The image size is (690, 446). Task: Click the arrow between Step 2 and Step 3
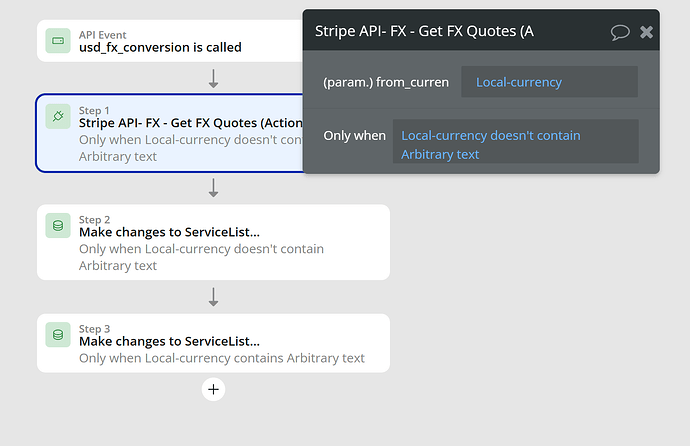[x=213, y=297]
